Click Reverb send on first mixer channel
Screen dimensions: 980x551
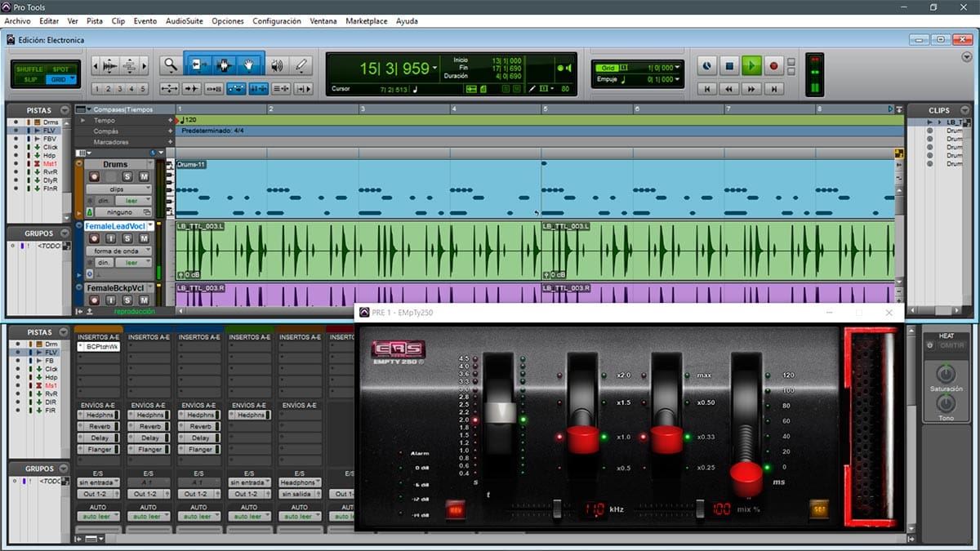click(x=99, y=426)
